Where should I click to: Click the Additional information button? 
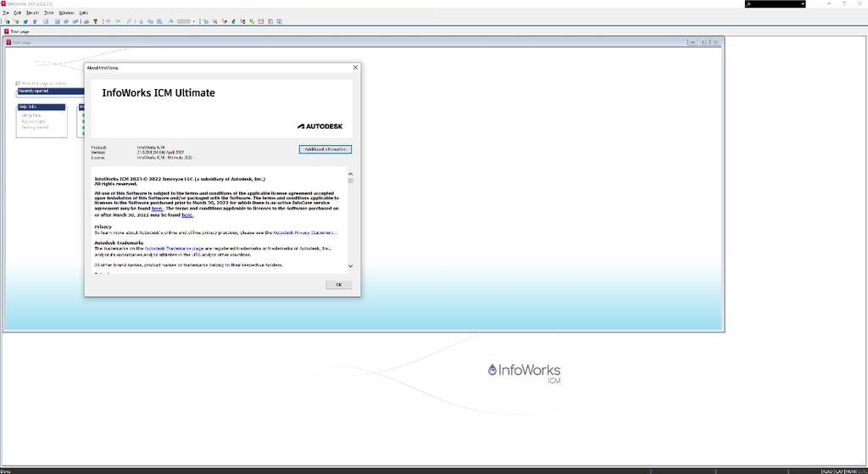point(325,149)
